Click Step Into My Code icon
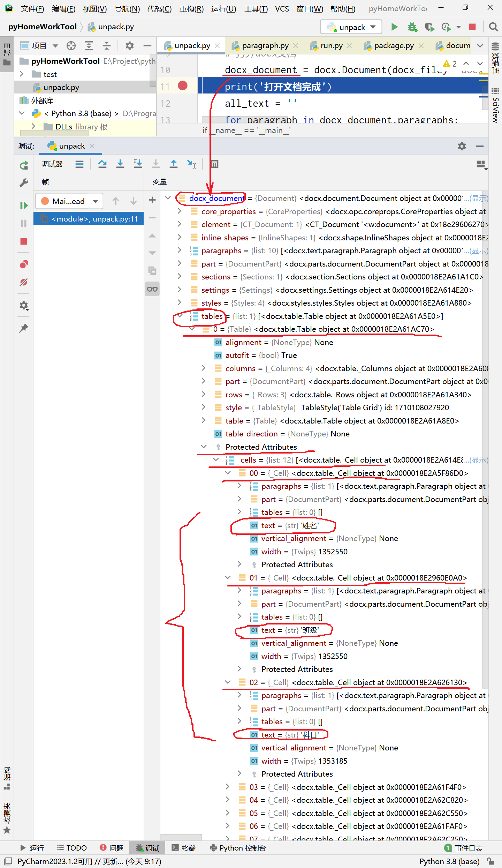The width and height of the screenshot is (502, 868). point(138,164)
